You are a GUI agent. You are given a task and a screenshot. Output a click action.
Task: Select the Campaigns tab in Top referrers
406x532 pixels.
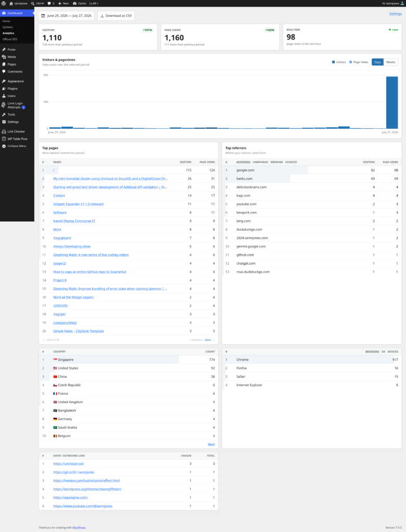click(x=260, y=162)
